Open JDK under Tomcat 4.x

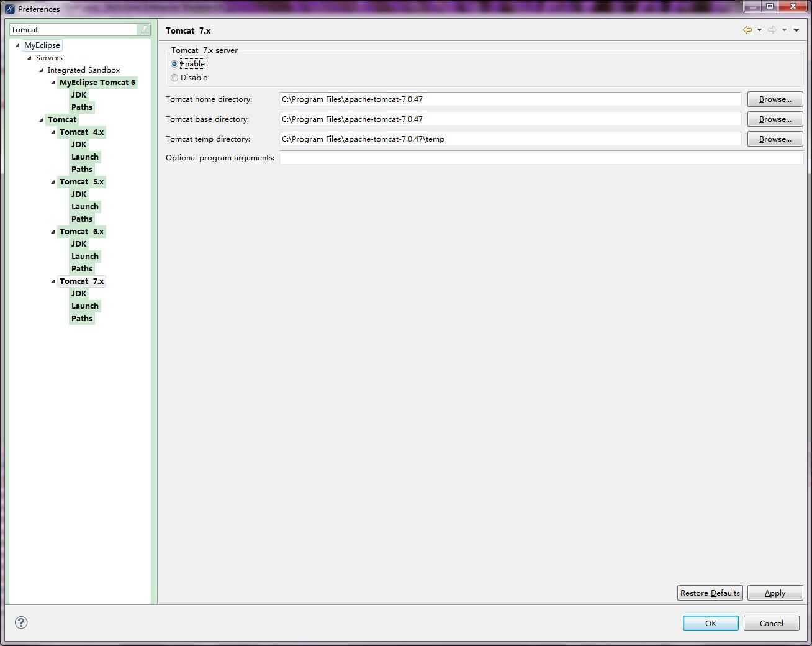click(79, 145)
